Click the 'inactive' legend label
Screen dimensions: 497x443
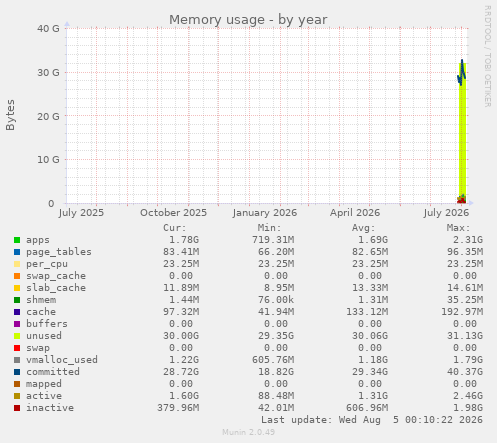tap(50, 408)
